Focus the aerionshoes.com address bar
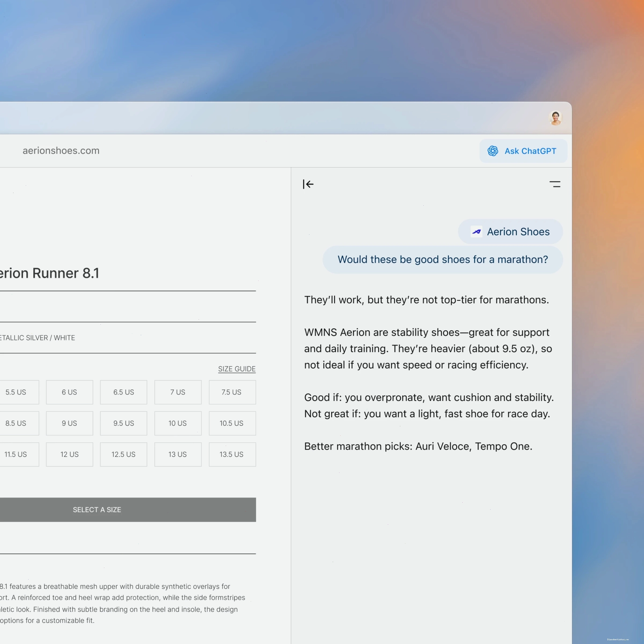Viewport: 644px width, 644px height. click(x=61, y=151)
